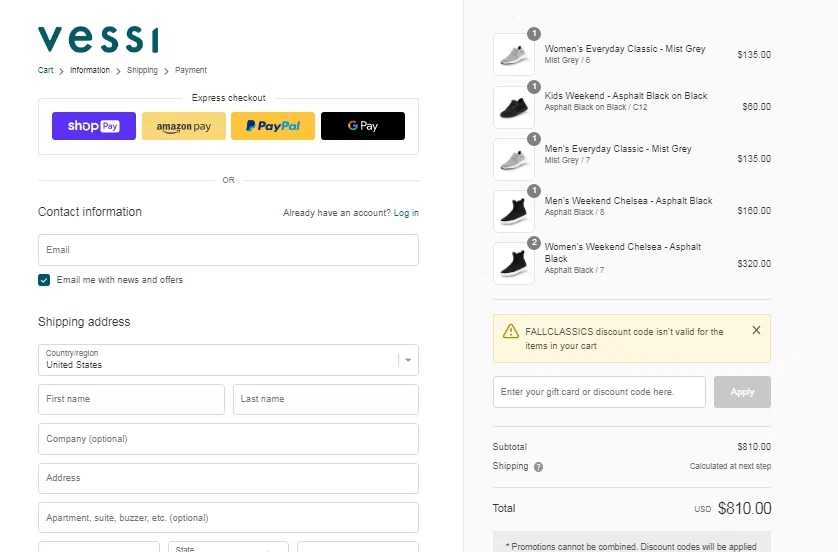Click the discount warning triangle icon
Image resolution: width=838 pixels, height=552 pixels.
511,332
